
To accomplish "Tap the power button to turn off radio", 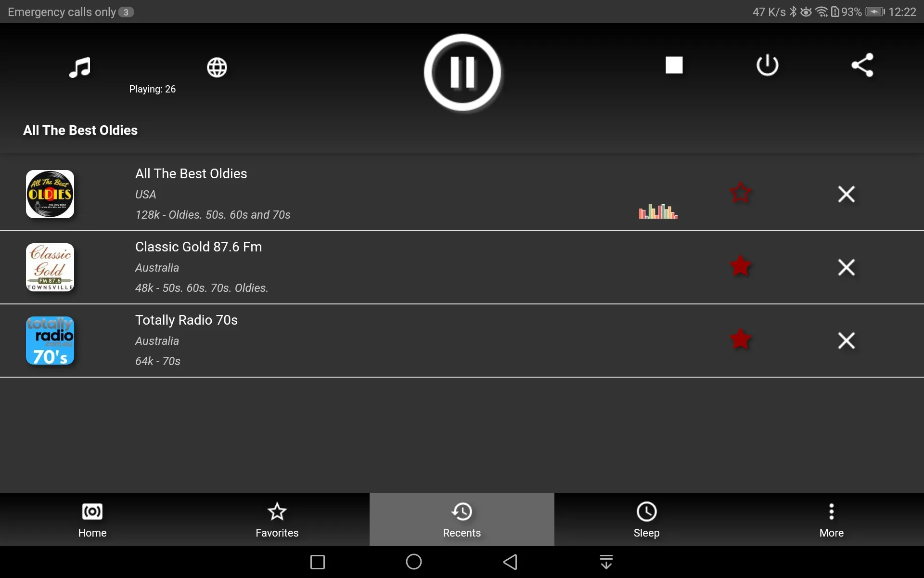I will click(768, 65).
